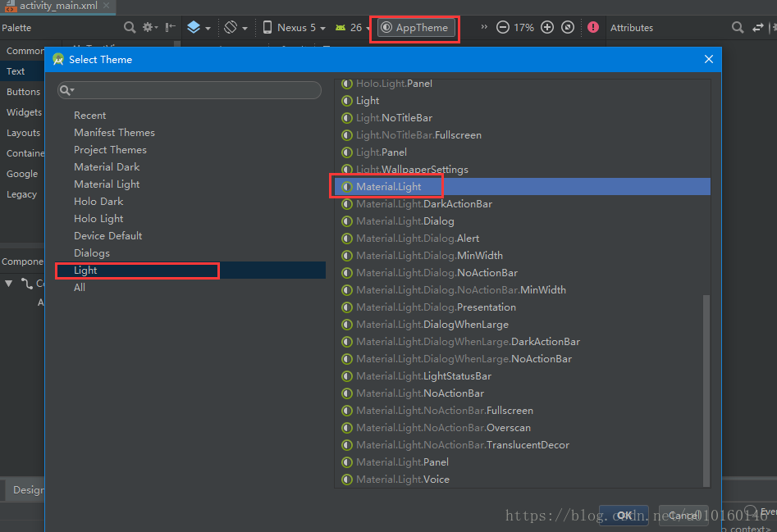
Task: Click the zoom out minus icon
Action: coord(502,27)
